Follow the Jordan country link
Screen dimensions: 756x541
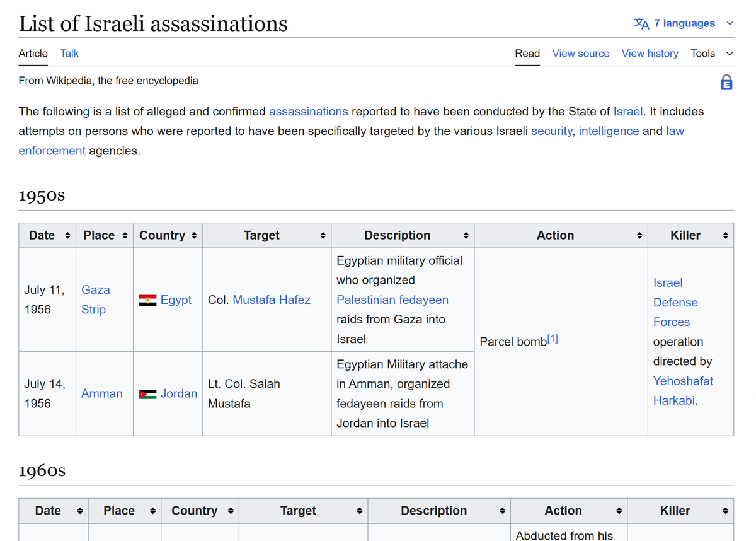179,393
